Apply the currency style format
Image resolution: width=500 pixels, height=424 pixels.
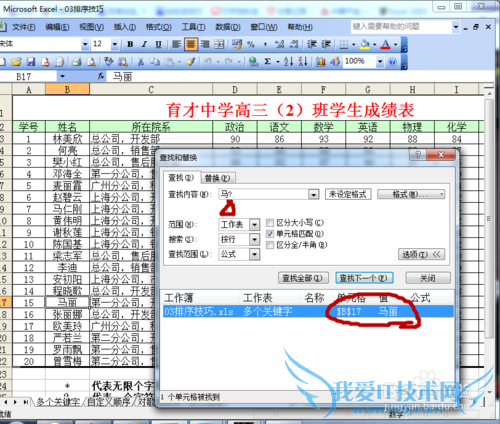click(237, 44)
